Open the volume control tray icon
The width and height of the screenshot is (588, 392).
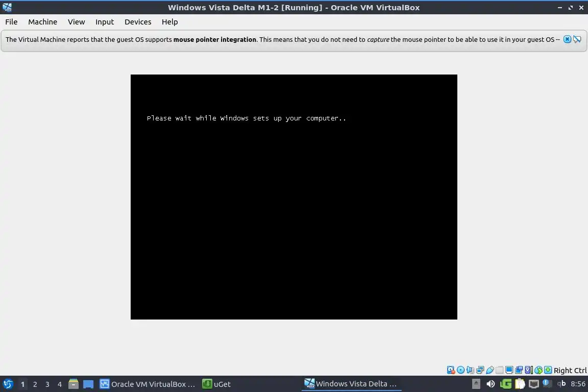point(491,384)
